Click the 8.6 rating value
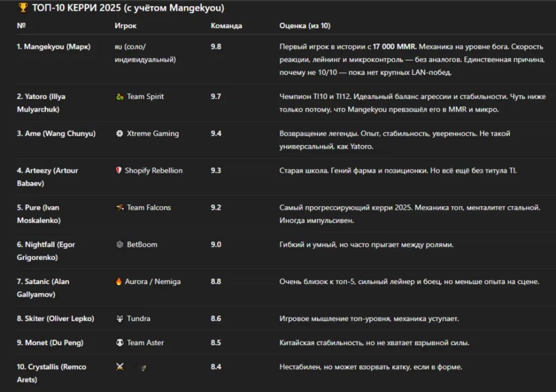The height and width of the screenshot is (392, 556). click(216, 319)
